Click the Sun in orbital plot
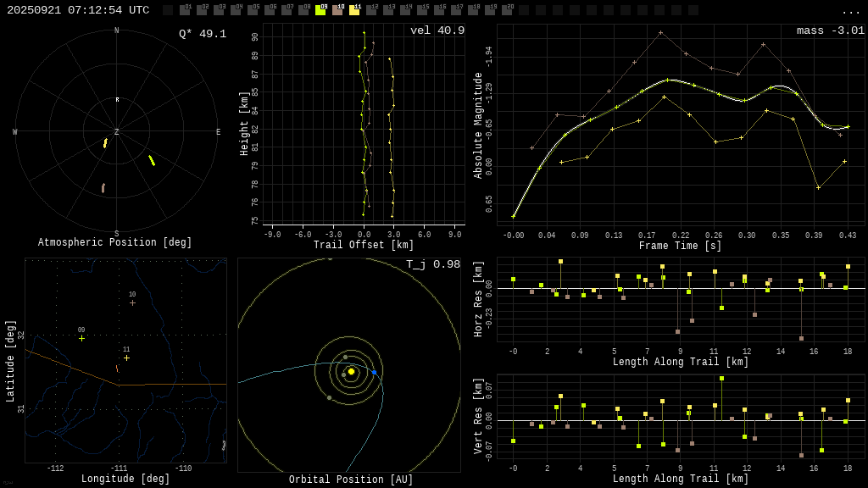This screenshot has width=868, height=488. [x=351, y=371]
